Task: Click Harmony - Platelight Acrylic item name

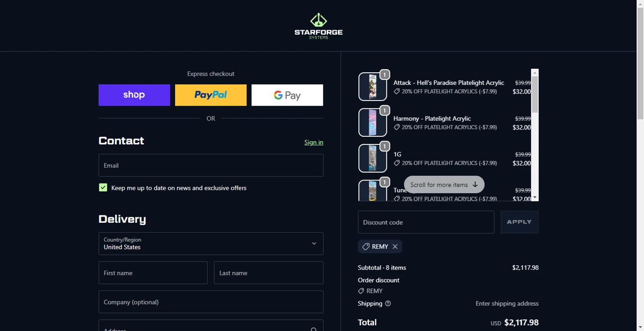Action: pyautogui.click(x=432, y=119)
